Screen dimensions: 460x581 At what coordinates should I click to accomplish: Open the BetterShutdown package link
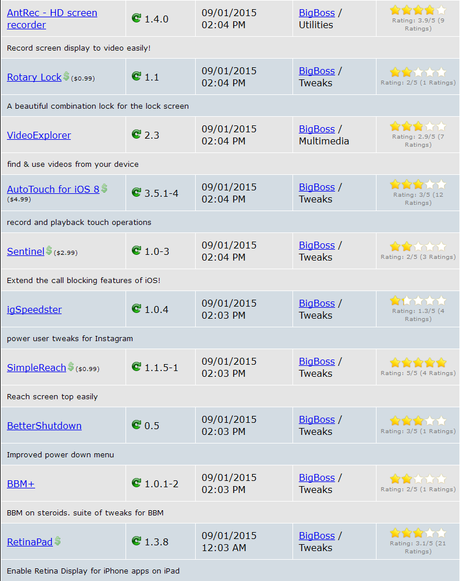tap(44, 426)
